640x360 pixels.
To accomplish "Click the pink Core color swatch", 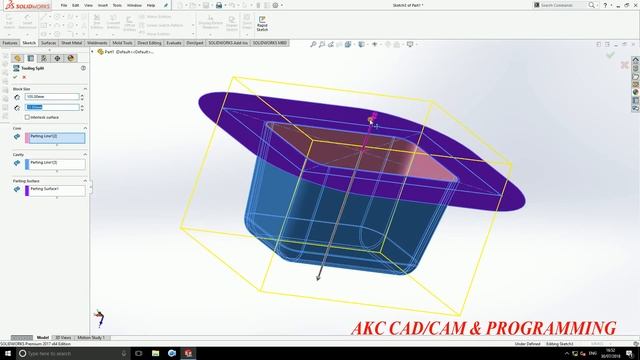I will (x=27, y=138).
